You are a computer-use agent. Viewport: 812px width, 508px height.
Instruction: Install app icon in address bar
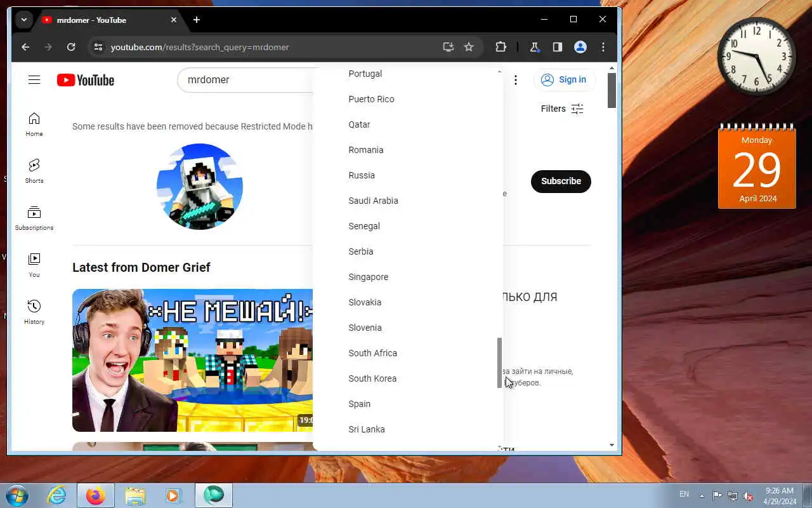point(449,47)
